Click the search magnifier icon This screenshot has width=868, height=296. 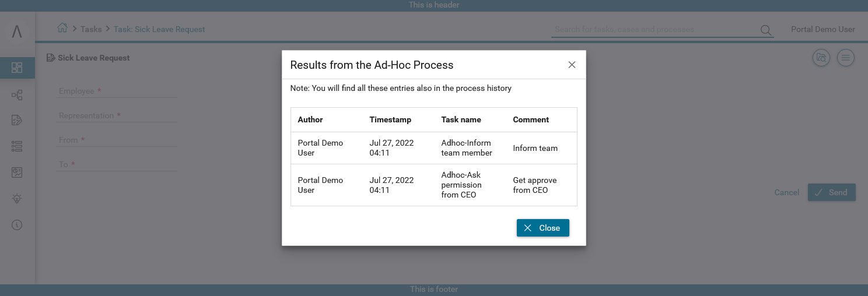pyautogui.click(x=765, y=30)
